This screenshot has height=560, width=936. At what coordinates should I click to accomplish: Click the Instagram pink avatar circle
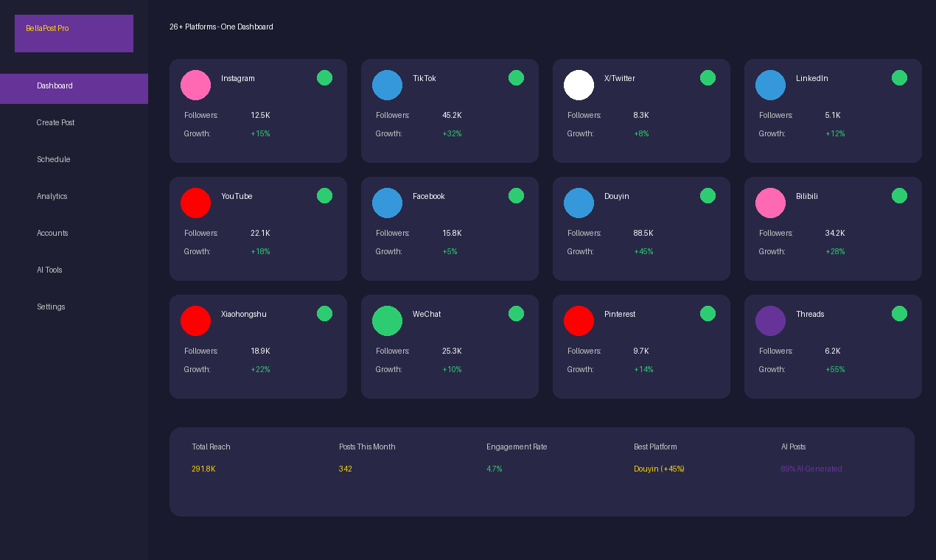tap(195, 85)
